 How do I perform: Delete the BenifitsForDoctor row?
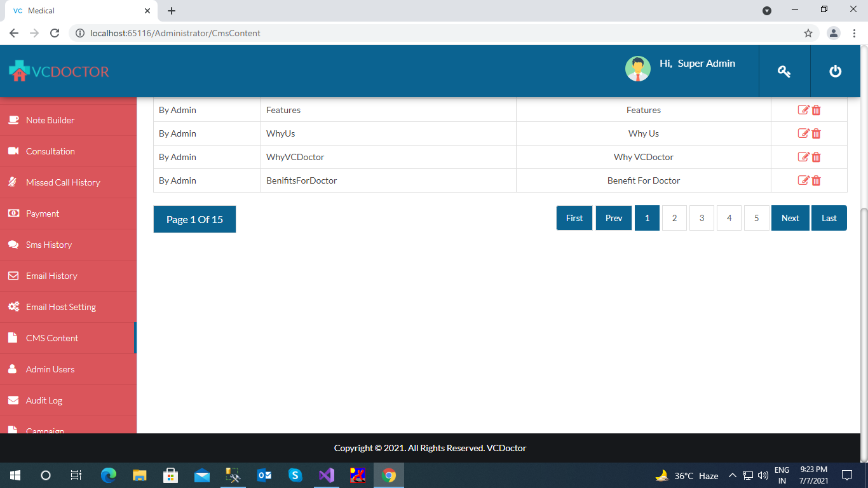click(x=817, y=180)
